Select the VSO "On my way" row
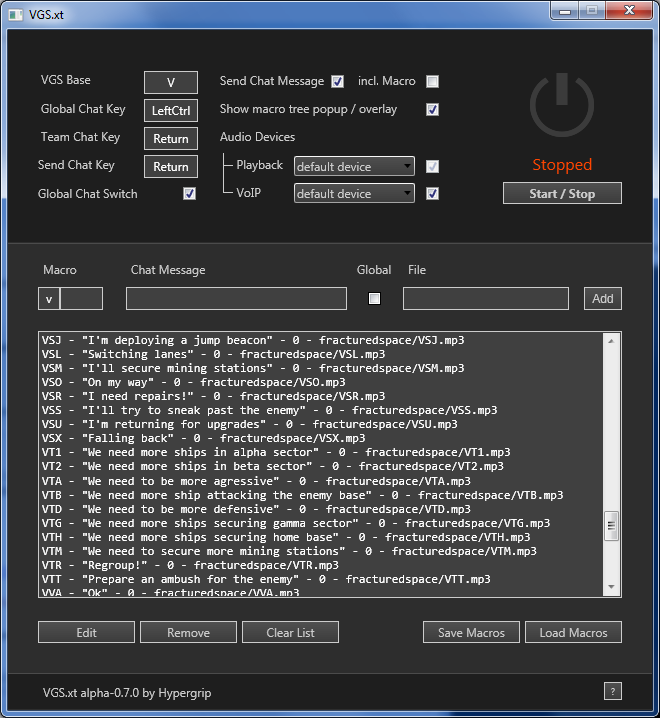 (321, 382)
